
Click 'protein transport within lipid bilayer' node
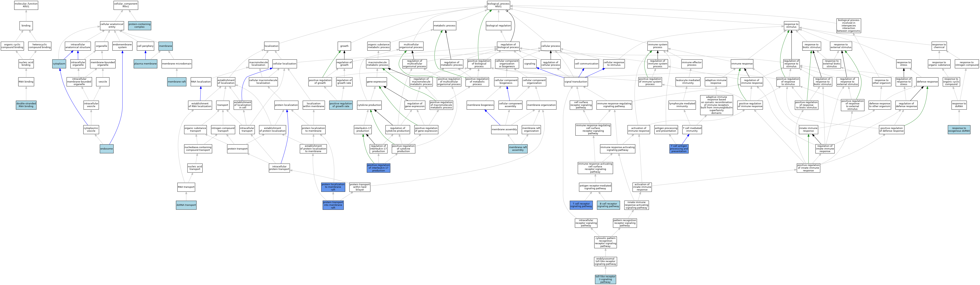pyautogui.click(x=360, y=187)
